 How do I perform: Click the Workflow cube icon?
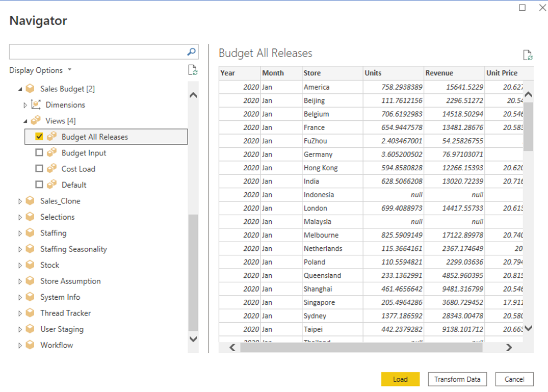[x=31, y=345]
